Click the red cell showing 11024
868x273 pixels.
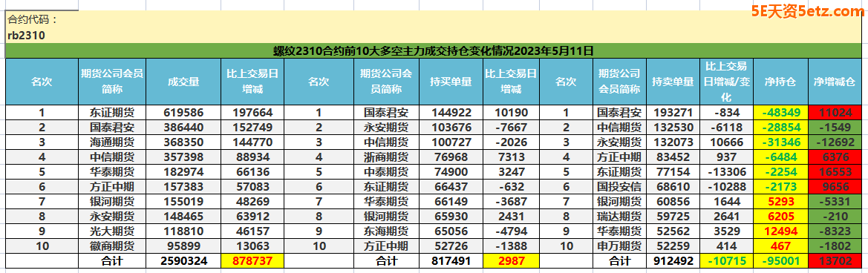(835, 112)
